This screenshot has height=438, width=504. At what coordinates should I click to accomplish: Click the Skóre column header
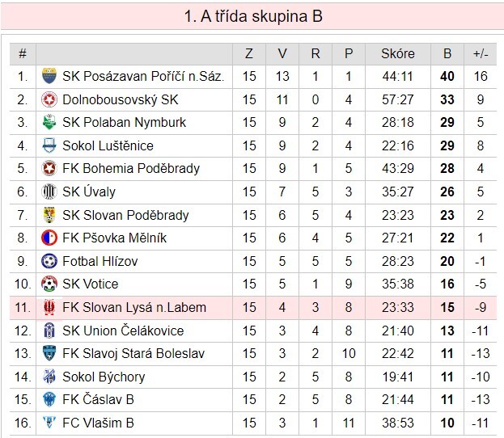coord(397,54)
